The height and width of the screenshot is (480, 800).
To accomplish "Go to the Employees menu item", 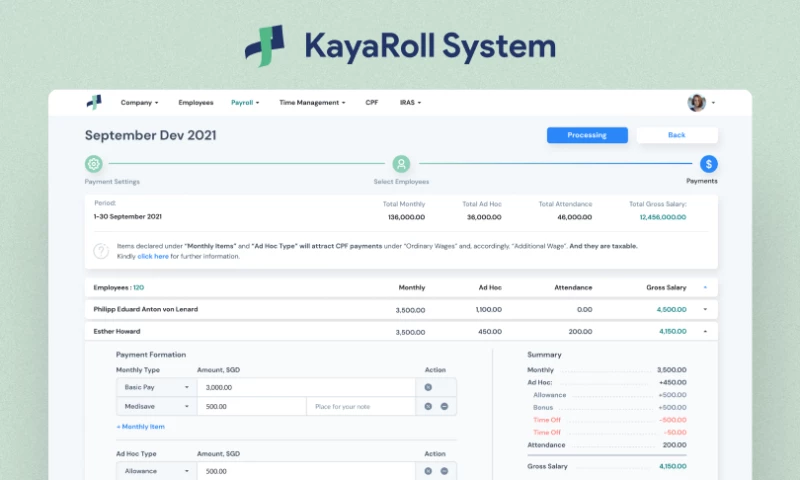I will click(x=196, y=103).
